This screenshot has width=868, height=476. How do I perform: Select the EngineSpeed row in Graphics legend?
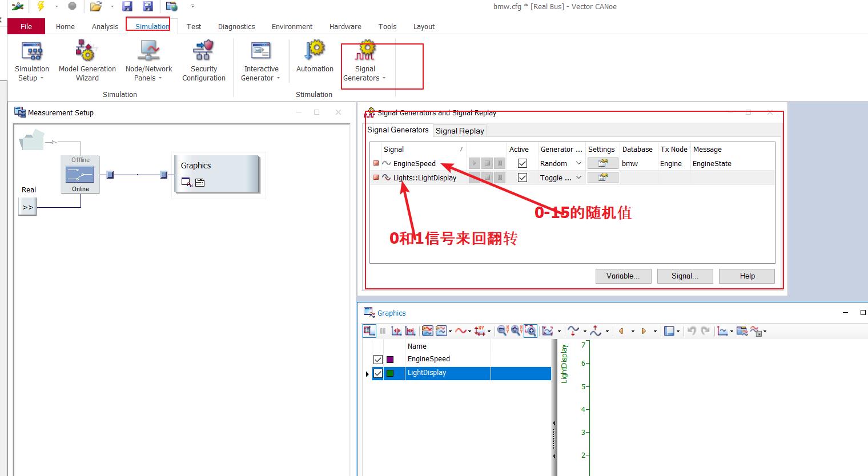(x=461, y=359)
